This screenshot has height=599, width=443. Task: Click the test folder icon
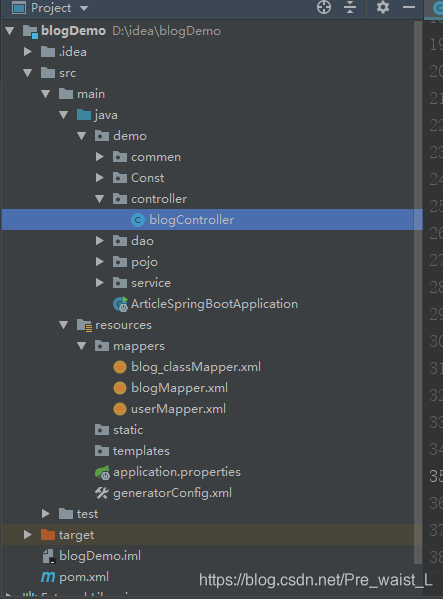[66, 514]
